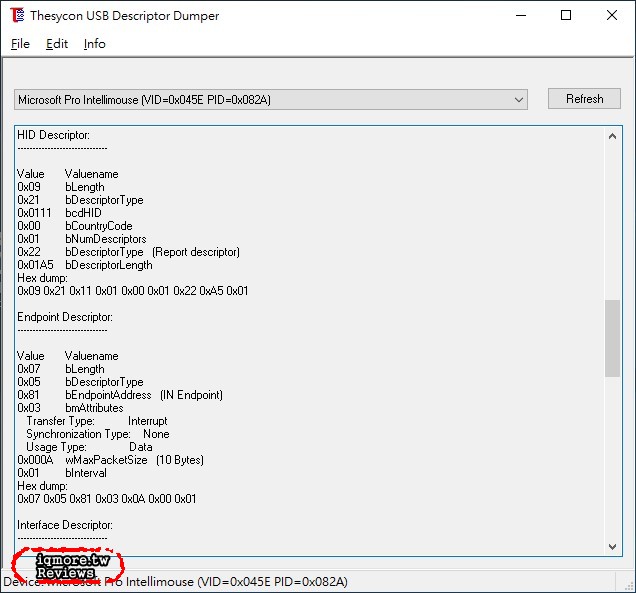Click the 'Thesycon USB Descriptor Dumper' title text
The width and height of the screenshot is (636, 593).
click(x=125, y=15)
